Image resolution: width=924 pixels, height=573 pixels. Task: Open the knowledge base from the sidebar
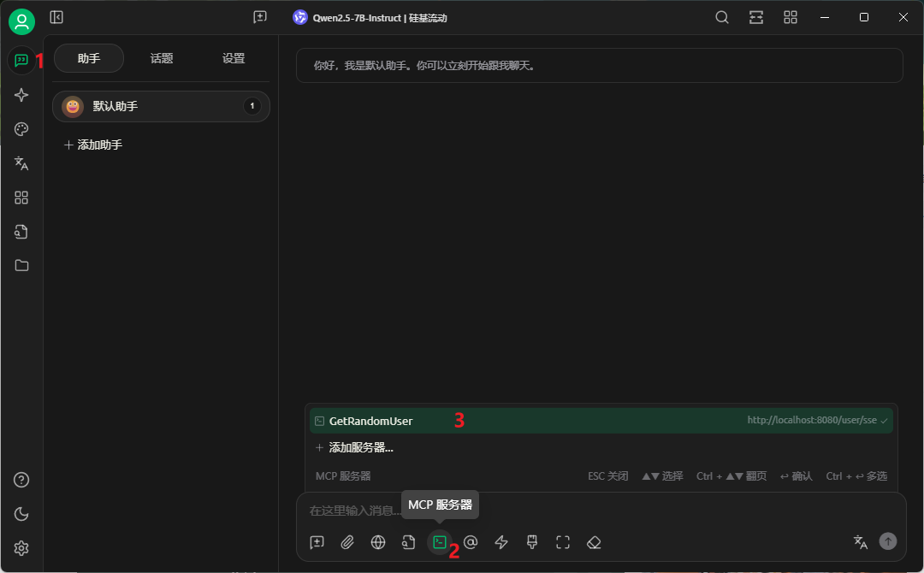click(x=21, y=231)
